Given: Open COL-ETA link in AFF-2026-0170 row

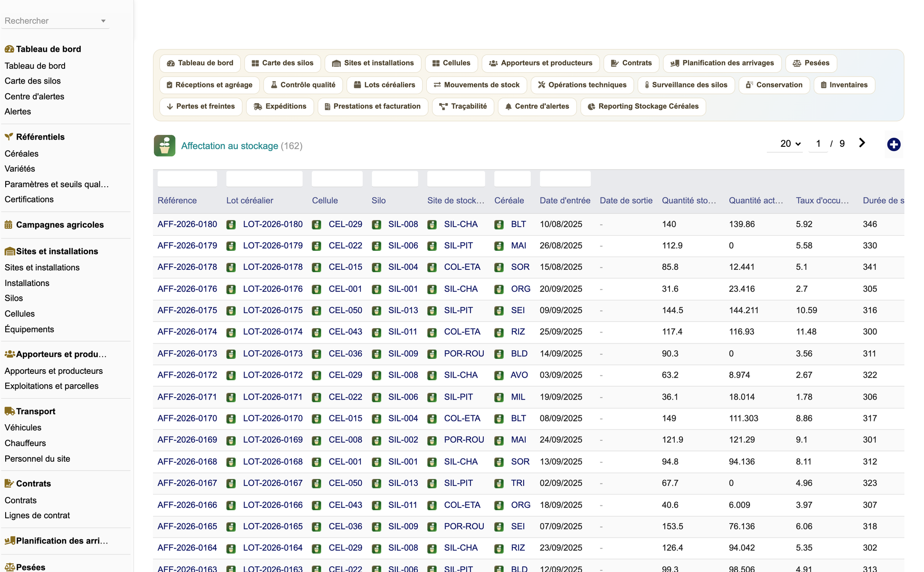Looking at the screenshot, I should pos(462,418).
